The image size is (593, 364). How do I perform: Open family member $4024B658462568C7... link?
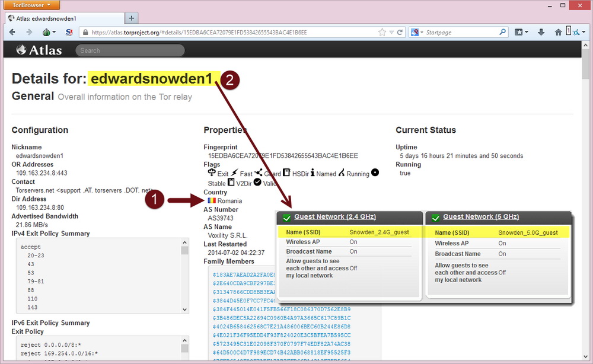click(282, 327)
